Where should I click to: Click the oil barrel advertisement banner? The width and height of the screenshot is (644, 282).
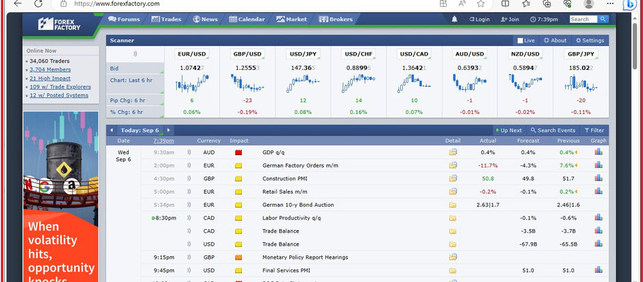point(61,196)
